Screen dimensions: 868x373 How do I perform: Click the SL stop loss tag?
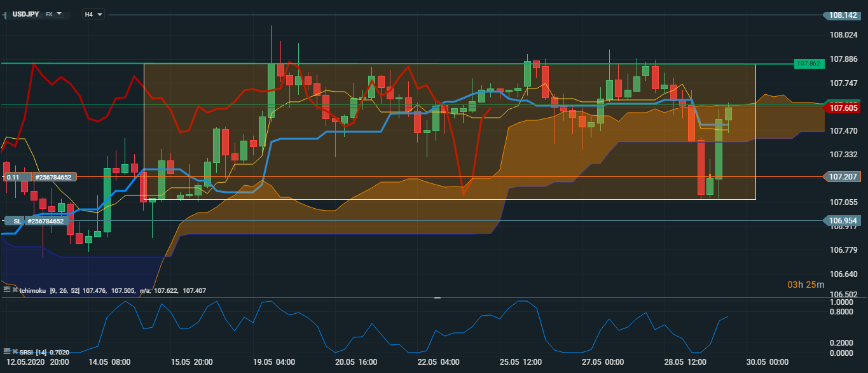tap(15, 221)
